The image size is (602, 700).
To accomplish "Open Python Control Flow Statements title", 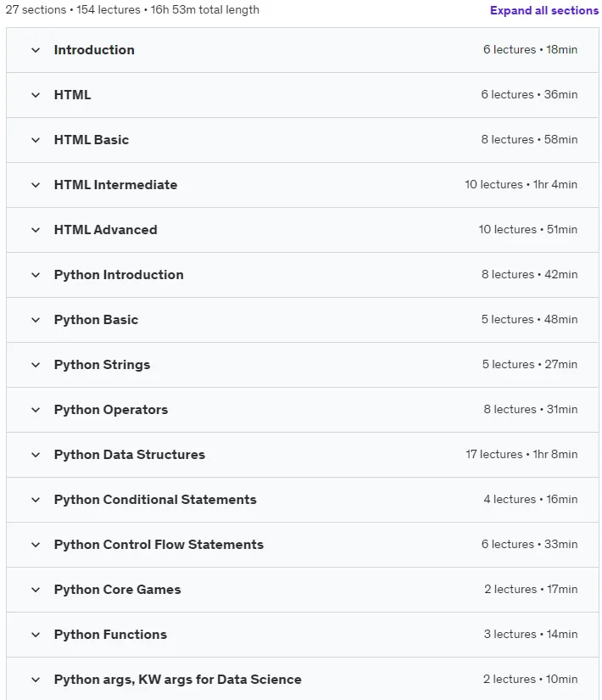I will pos(159,545).
